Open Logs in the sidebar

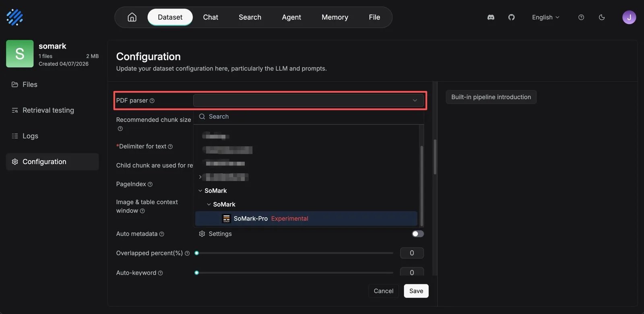click(52, 136)
